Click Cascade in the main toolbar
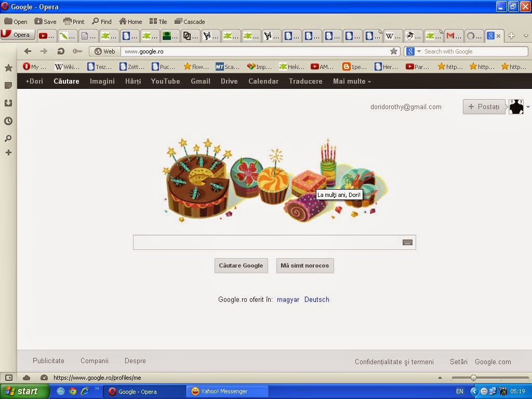Screen dimensions: 532x399 (x=190, y=22)
